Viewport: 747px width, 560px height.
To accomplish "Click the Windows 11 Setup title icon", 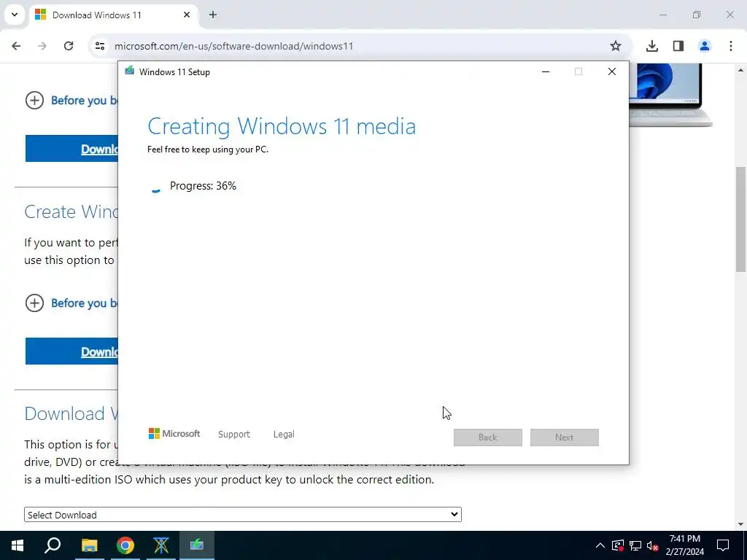I will (130, 71).
